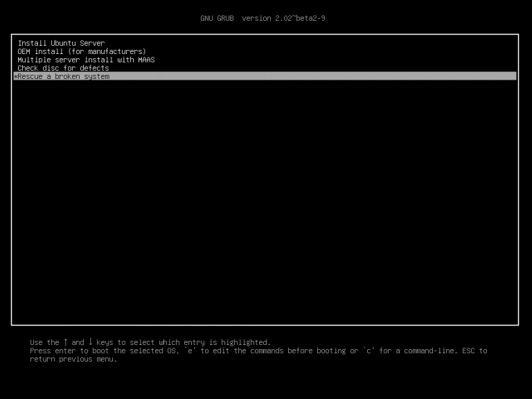Pick the Check disc for defects entry

[265, 68]
